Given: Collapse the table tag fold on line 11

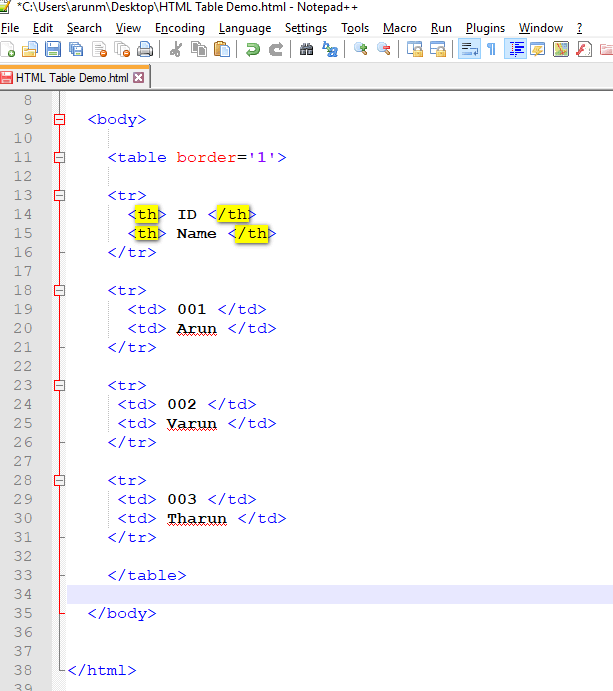Looking at the screenshot, I should click(x=59, y=157).
